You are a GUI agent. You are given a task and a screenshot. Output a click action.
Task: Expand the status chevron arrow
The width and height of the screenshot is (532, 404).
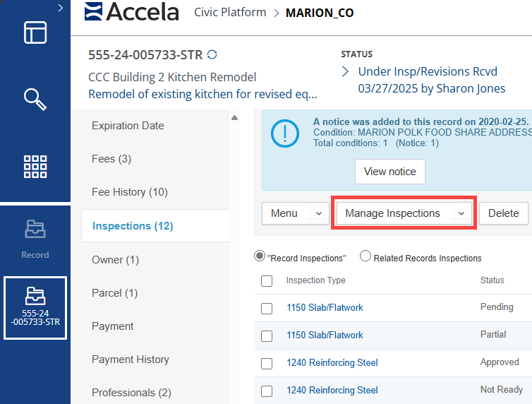tap(346, 71)
